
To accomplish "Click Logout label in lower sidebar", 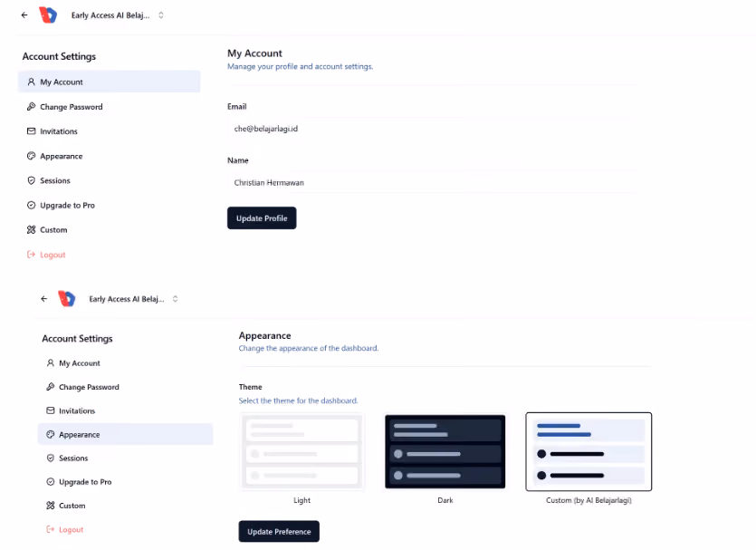I will click(x=71, y=529).
